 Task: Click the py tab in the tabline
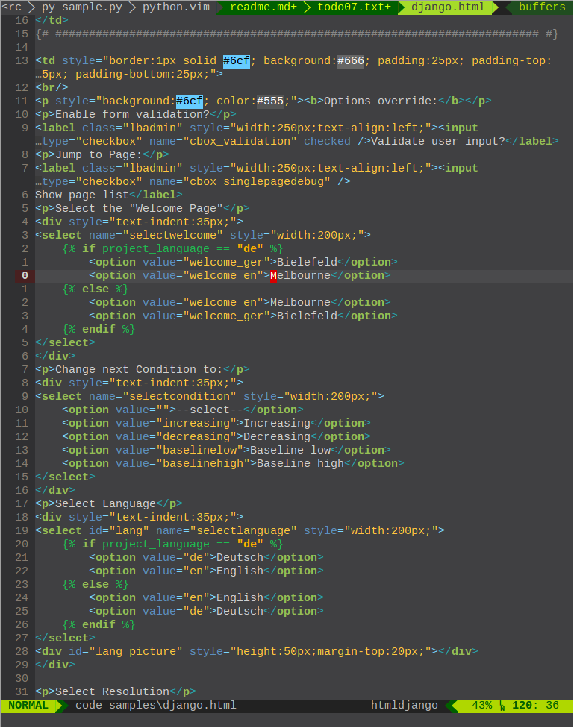point(49,7)
